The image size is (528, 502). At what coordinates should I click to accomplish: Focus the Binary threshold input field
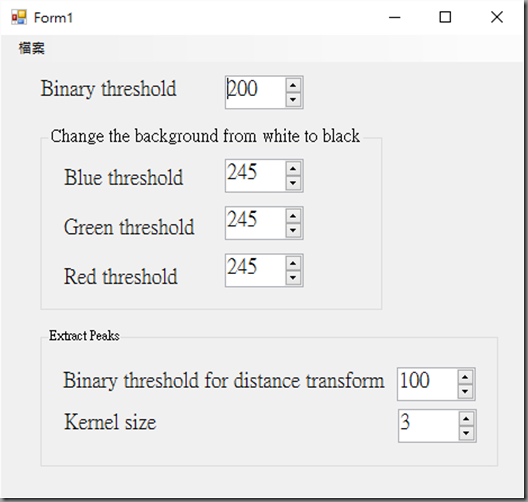pyautogui.click(x=255, y=92)
